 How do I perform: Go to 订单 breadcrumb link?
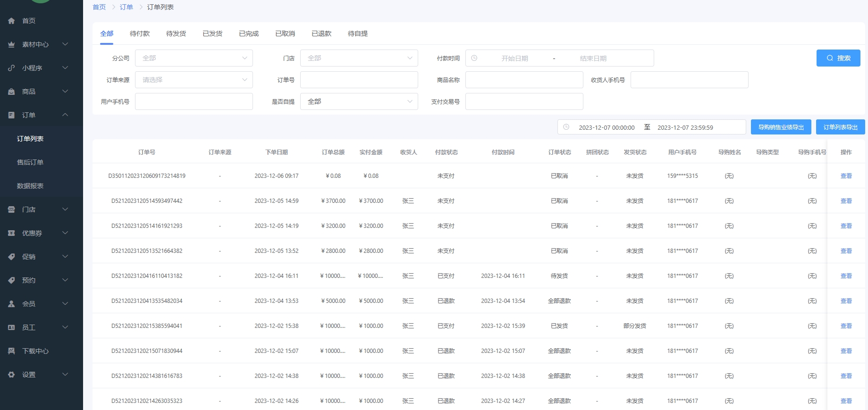[x=126, y=7]
